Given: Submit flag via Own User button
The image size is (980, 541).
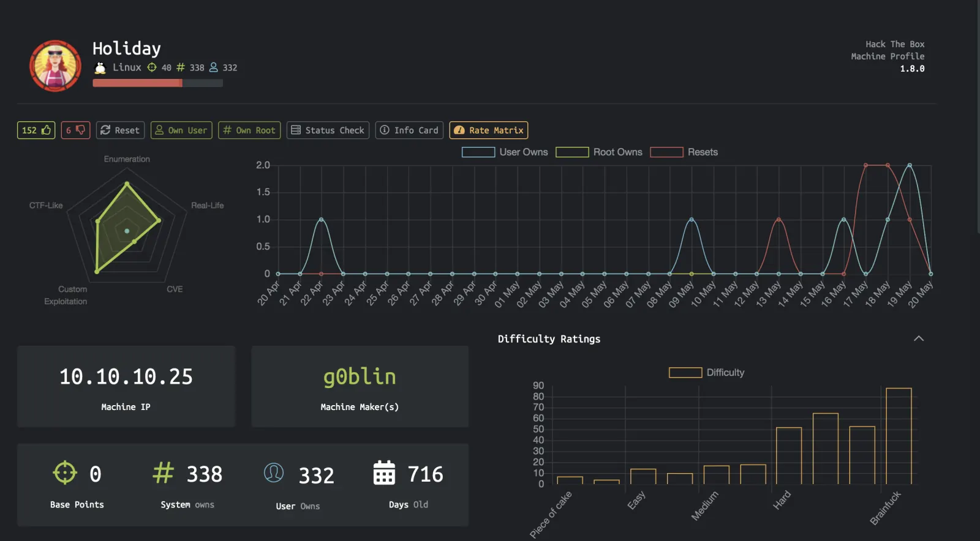Looking at the screenshot, I should click(x=181, y=130).
